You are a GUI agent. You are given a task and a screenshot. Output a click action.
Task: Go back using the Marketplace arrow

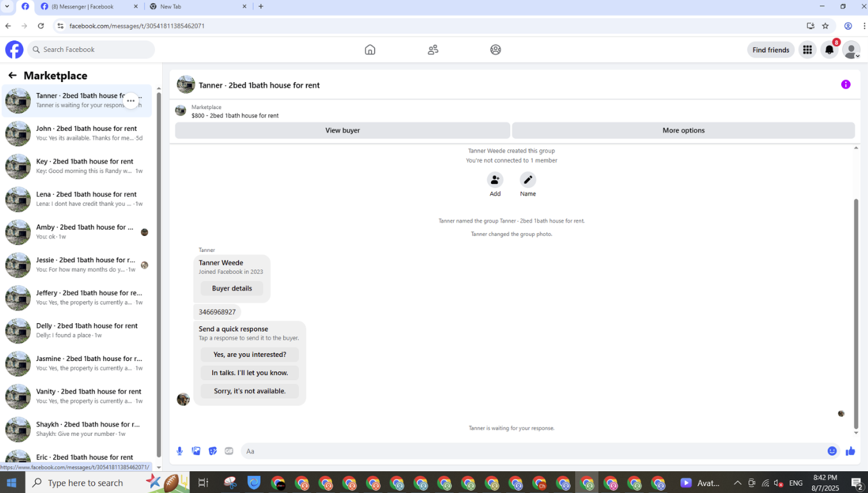tap(12, 76)
